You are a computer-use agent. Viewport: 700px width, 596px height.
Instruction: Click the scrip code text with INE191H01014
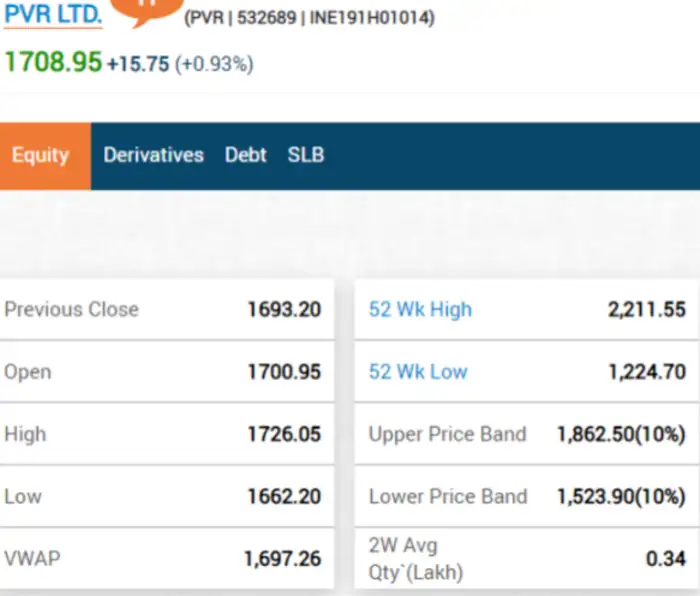pos(309,18)
